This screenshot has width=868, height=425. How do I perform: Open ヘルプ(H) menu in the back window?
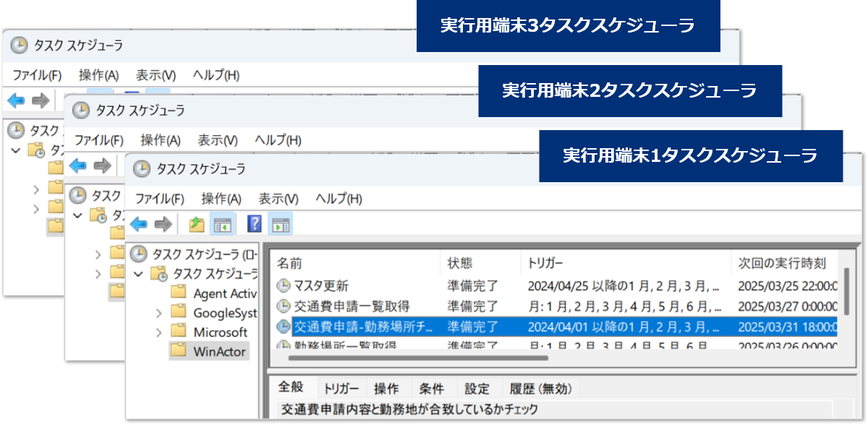(x=216, y=74)
